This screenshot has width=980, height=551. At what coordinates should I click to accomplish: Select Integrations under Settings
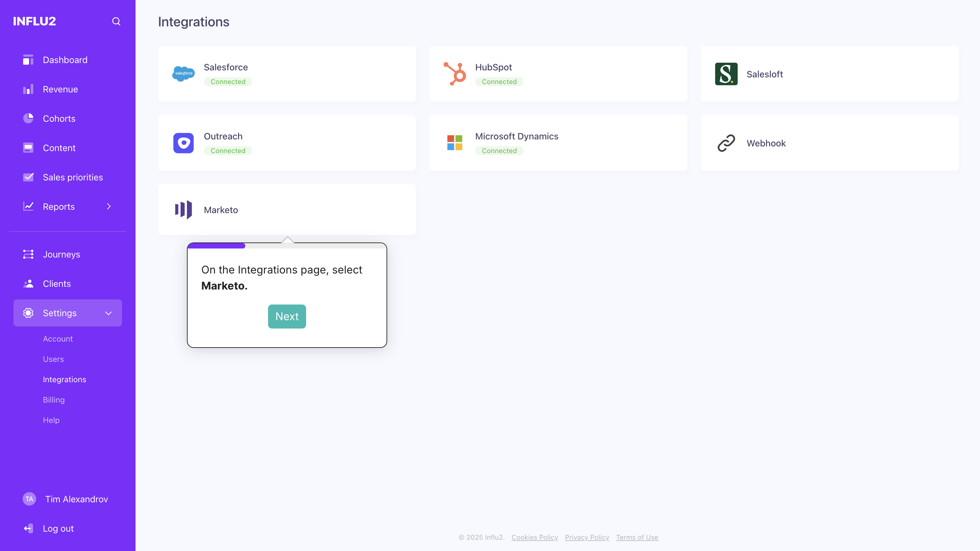tap(64, 380)
